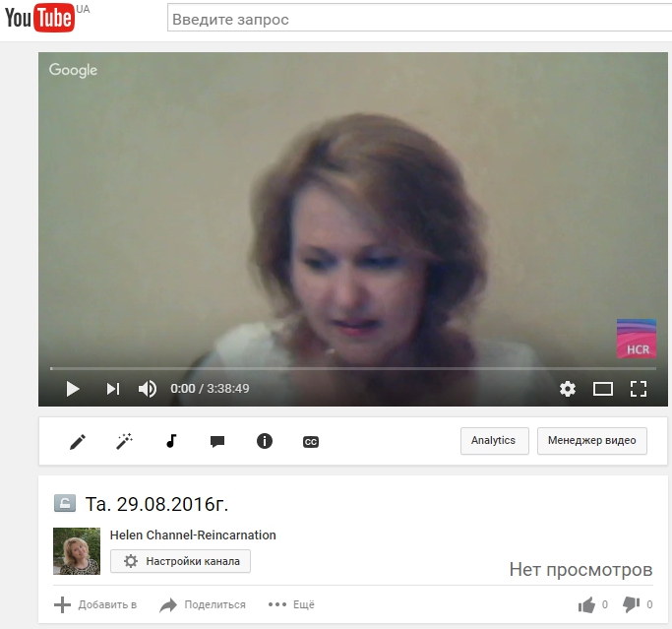
Task: Play the video
Action: 72,389
